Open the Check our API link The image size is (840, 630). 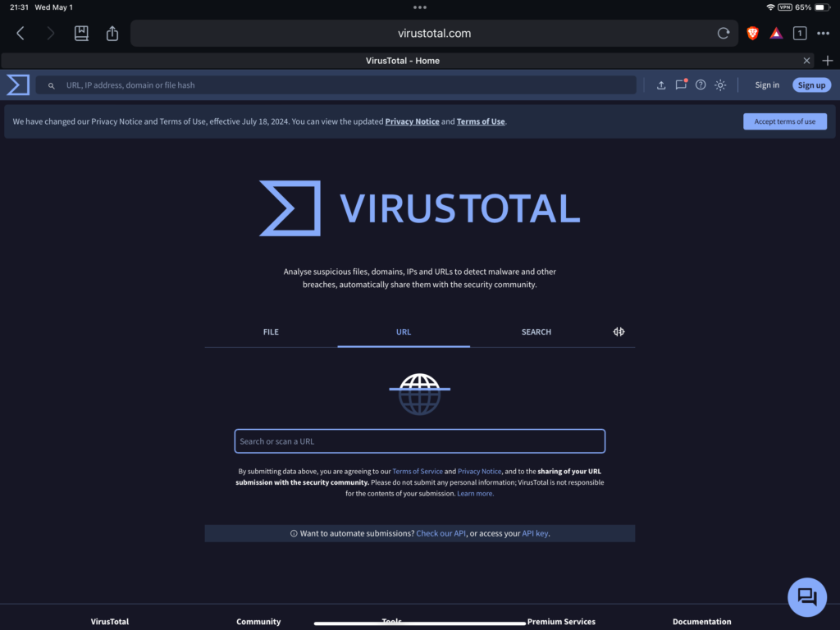(x=441, y=533)
